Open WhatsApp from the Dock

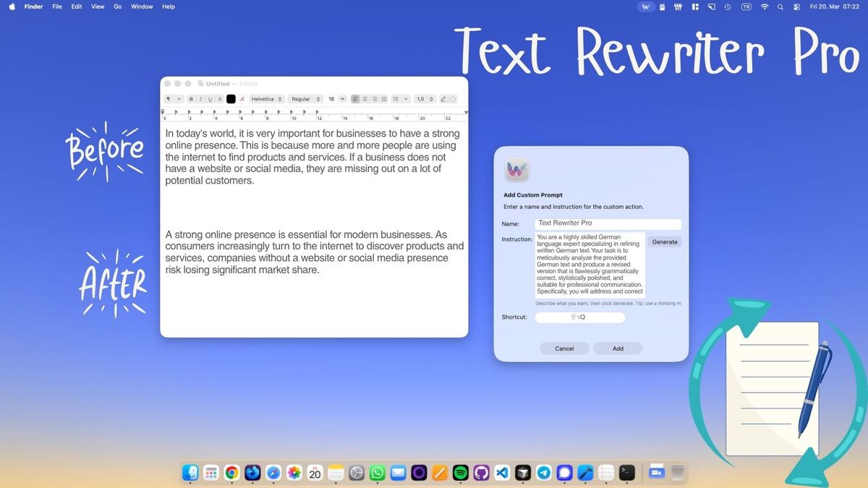coord(377,473)
